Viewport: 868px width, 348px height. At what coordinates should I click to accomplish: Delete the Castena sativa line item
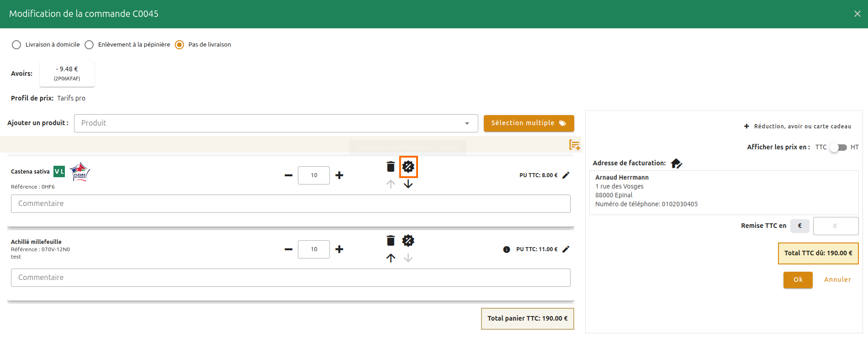pyautogui.click(x=391, y=167)
